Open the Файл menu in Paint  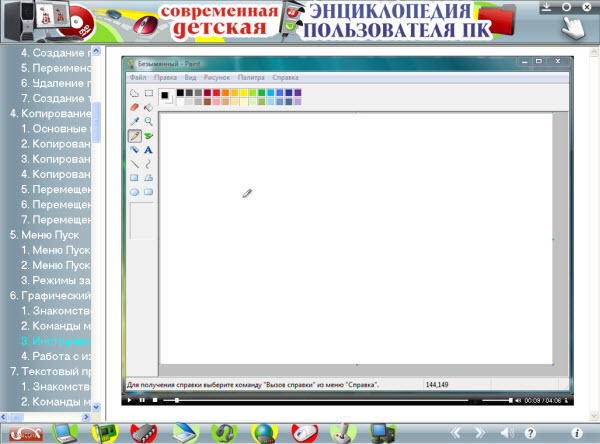click(x=138, y=77)
